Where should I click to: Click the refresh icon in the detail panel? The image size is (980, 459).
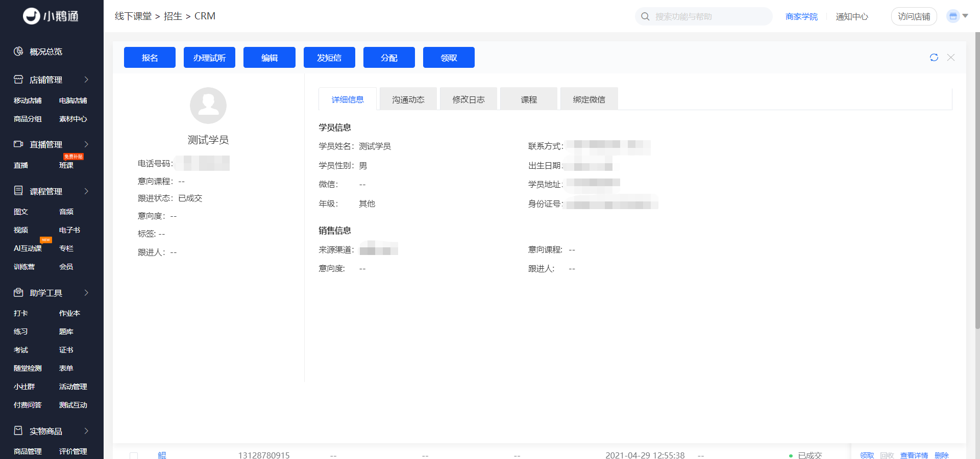pyautogui.click(x=934, y=58)
